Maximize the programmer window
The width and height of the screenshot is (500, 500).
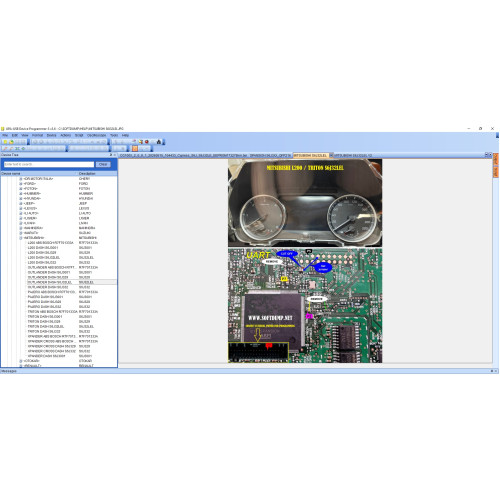pyautogui.click(x=480, y=128)
